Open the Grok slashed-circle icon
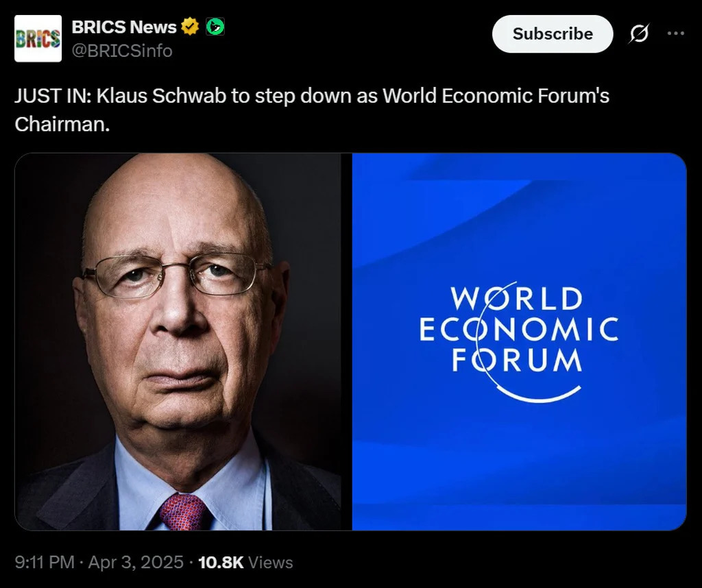702x588 pixels. (x=638, y=34)
